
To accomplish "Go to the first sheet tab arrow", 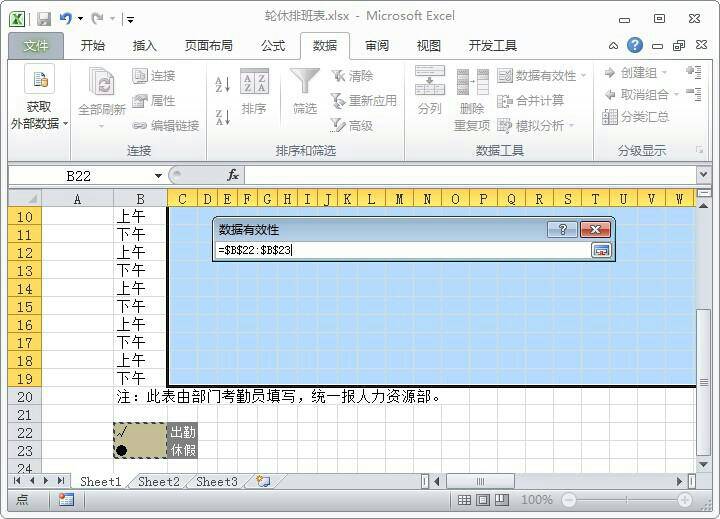I will tap(17, 481).
